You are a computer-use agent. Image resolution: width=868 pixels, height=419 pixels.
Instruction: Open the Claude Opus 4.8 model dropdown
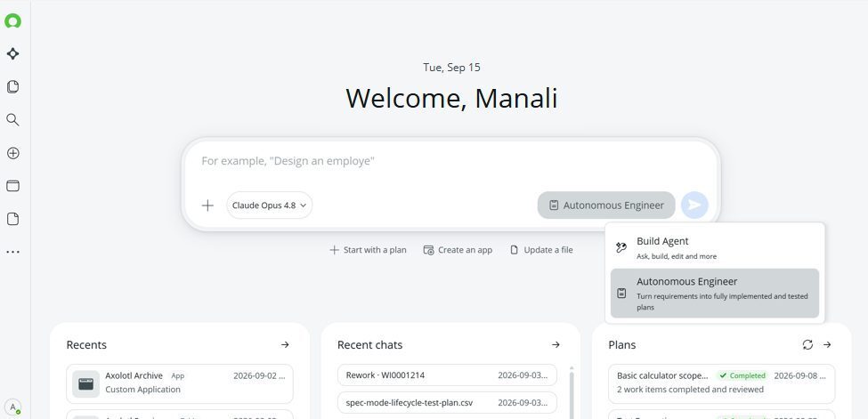pos(269,205)
